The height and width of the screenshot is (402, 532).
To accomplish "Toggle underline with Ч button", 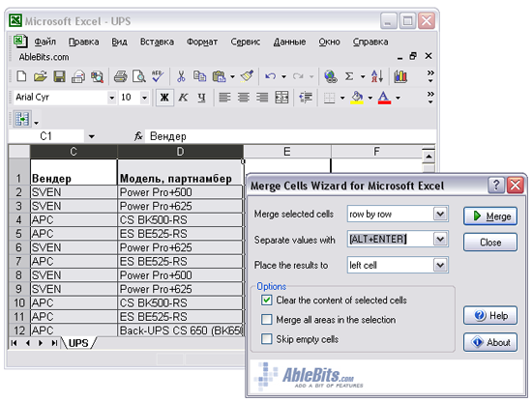I will click(201, 98).
